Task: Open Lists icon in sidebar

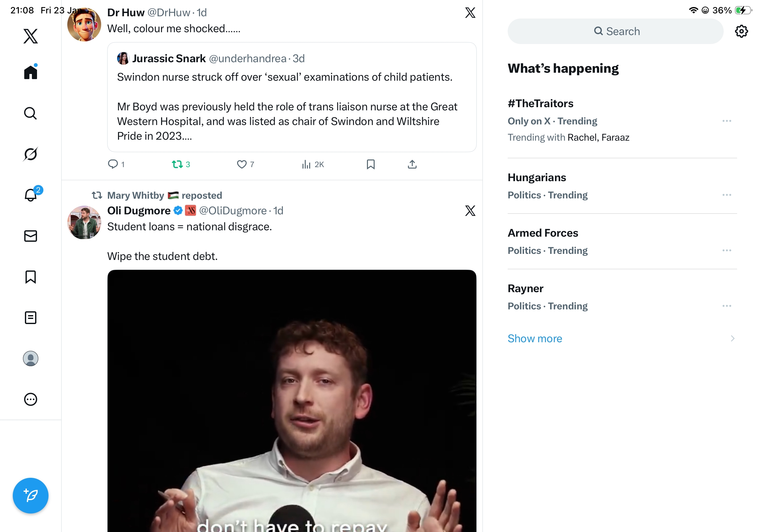Action: [31, 318]
